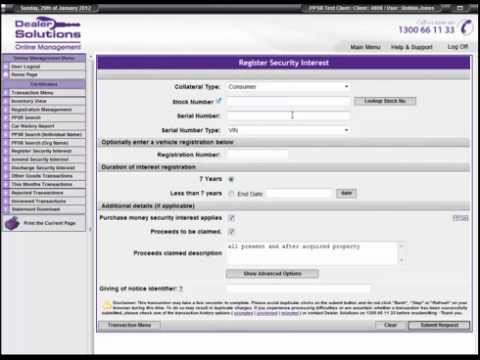Click Log Off in the top navigation

(458, 47)
